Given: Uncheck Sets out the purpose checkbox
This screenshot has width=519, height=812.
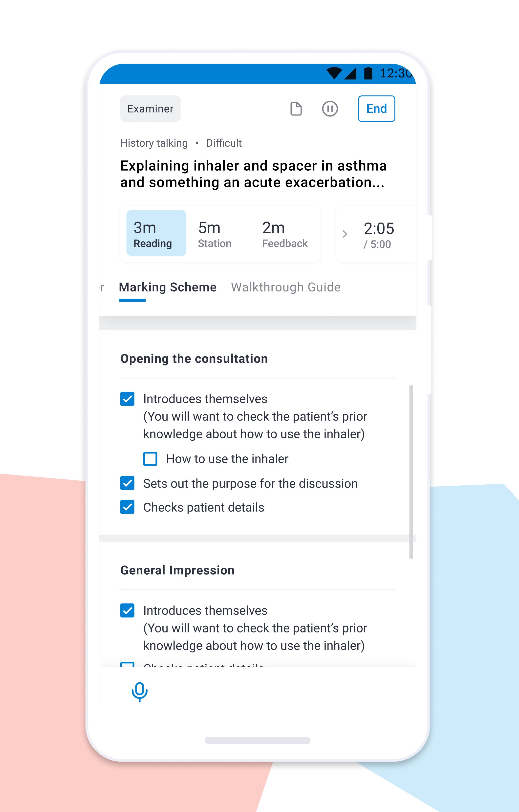Looking at the screenshot, I should pyautogui.click(x=127, y=483).
